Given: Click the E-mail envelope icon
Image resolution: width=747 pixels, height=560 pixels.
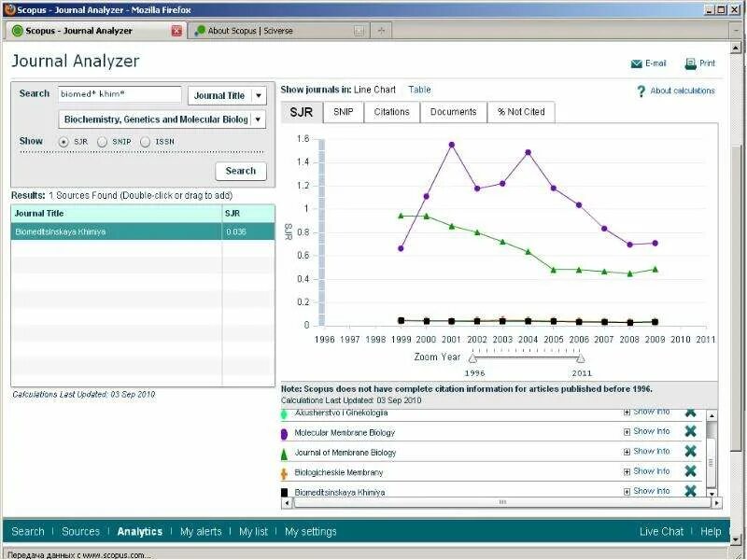Looking at the screenshot, I should pyautogui.click(x=636, y=63).
